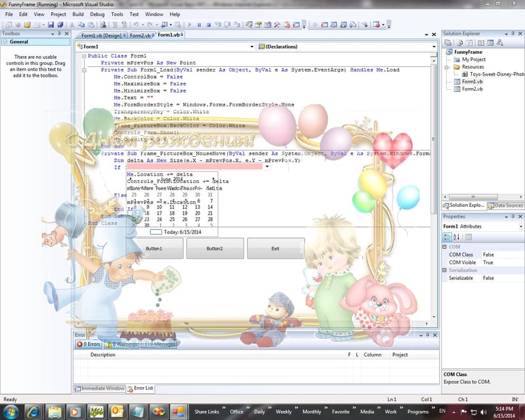This screenshot has height=420, width=525.
Task: Click the Exit button on the form
Action: click(x=276, y=249)
